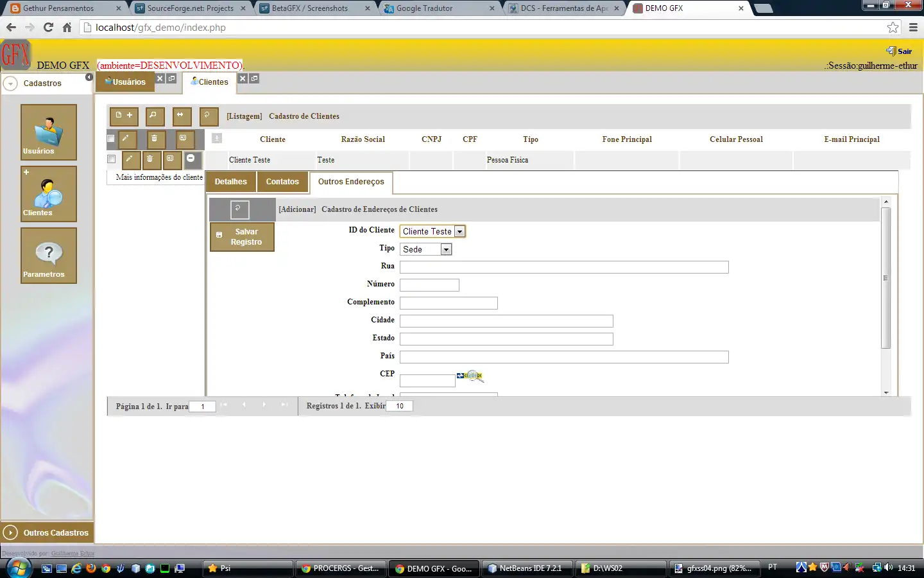Click the CEP input field
Image resolution: width=924 pixels, height=578 pixels.
(x=427, y=380)
